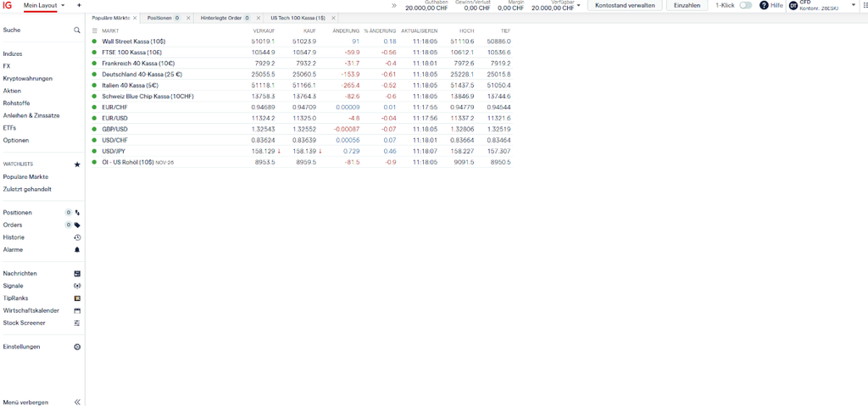This screenshot has width=868, height=406.
Task: Select the Schweiz Blue Chip Kassa row
Action: pos(302,97)
